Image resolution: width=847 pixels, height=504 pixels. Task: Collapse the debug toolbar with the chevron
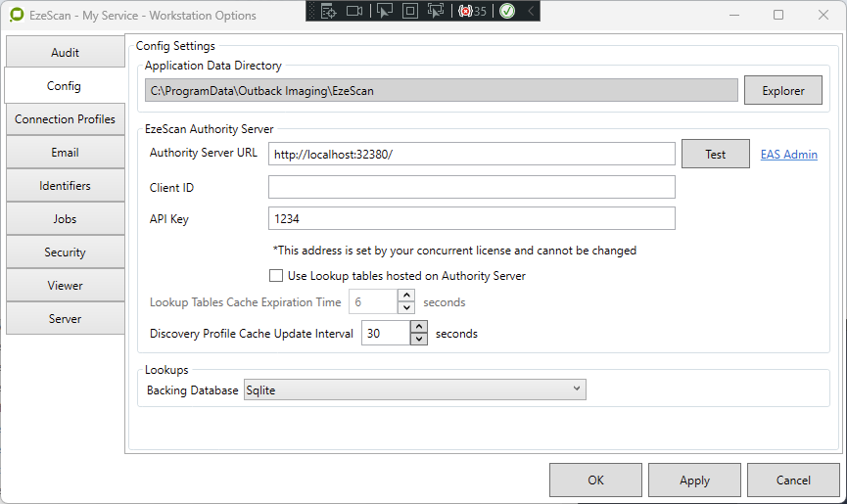tap(530, 11)
